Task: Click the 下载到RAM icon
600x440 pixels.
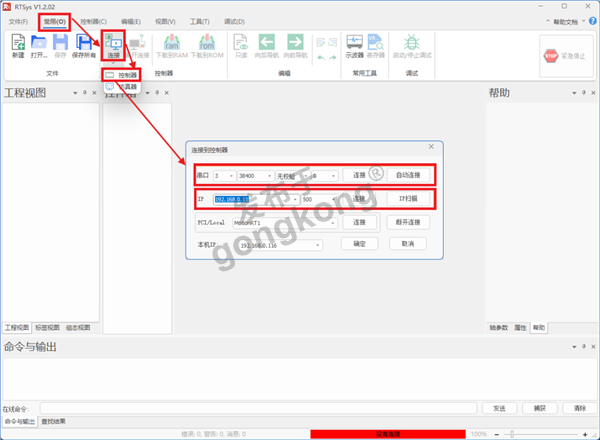Action: (172, 42)
